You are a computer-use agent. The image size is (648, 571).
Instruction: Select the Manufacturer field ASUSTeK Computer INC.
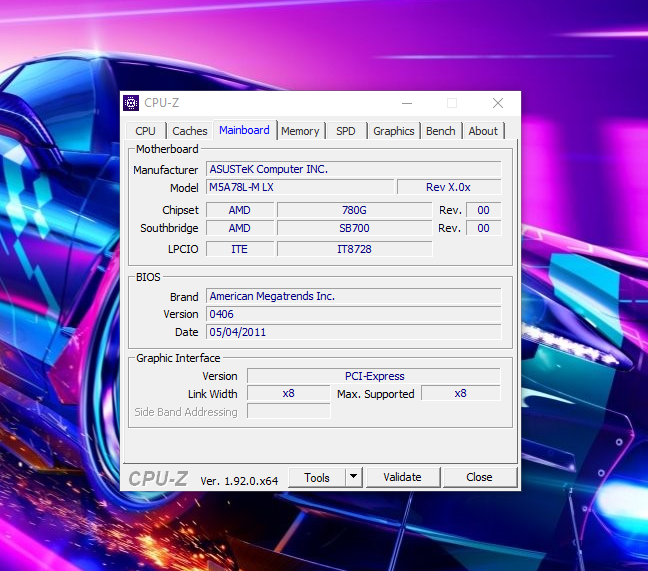[353, 169]
